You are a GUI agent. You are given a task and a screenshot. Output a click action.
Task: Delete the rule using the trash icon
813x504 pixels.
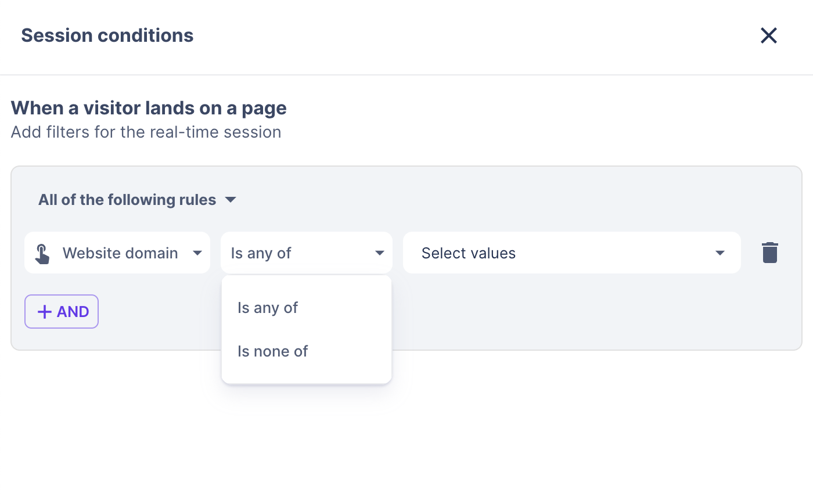(769, 253)
